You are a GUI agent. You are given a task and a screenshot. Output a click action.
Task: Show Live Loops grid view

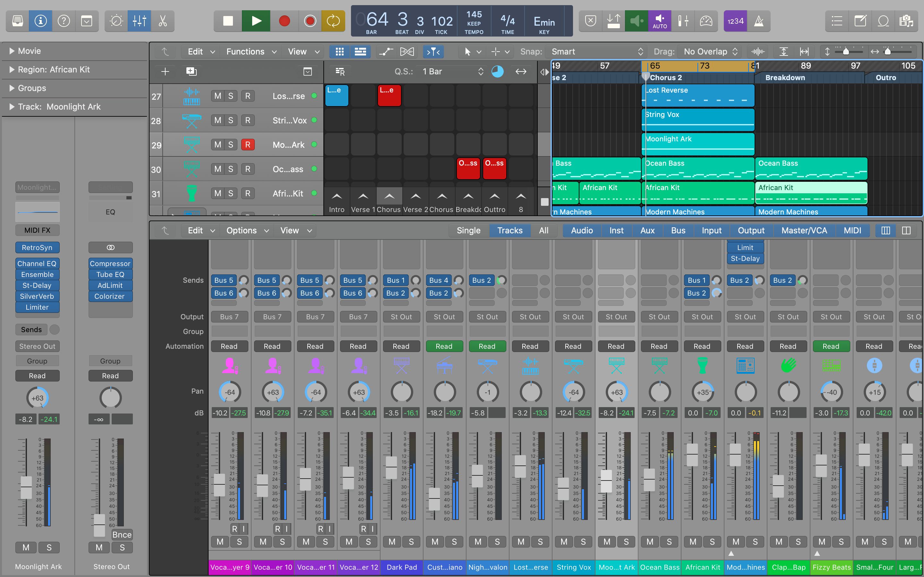click(x=339, y=52)
